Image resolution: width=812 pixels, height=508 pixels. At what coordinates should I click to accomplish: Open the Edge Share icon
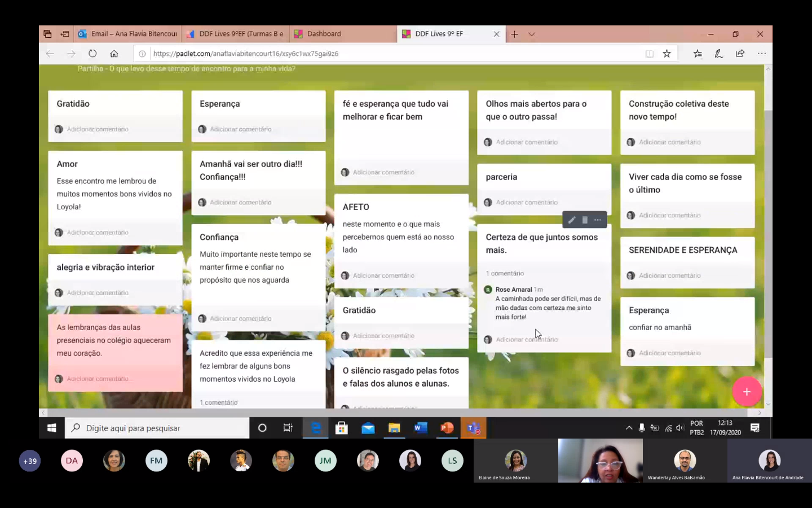[x=740, y=54]
